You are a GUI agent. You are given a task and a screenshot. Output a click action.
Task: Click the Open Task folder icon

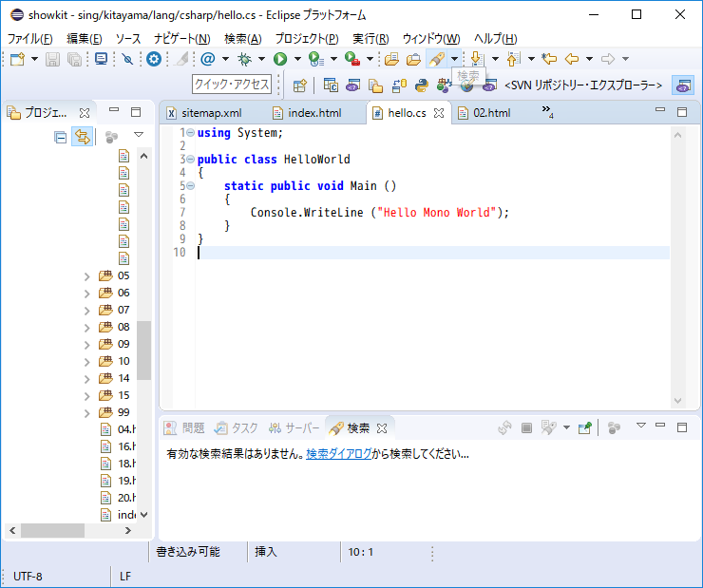tap(413, 59)
